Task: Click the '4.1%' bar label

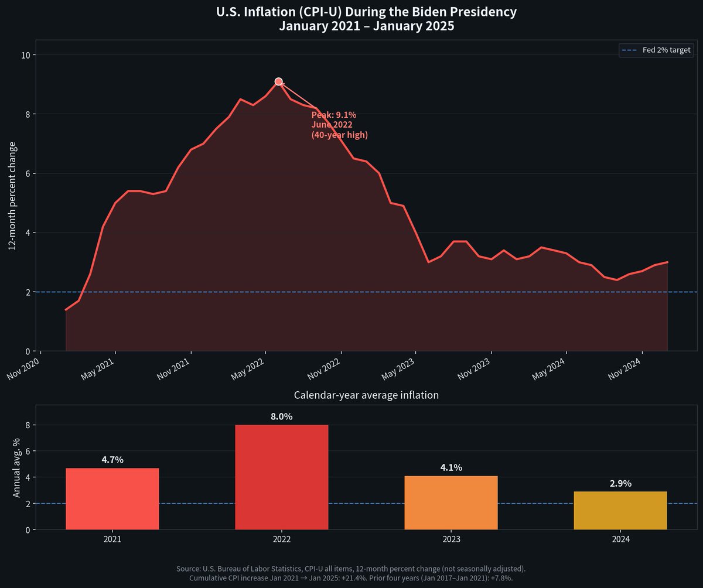Action: coord(451,467)
